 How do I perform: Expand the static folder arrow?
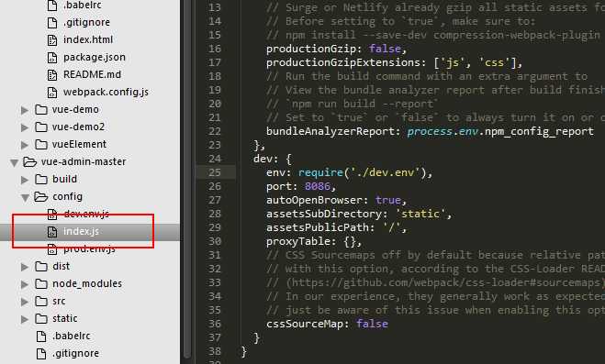pos(25,319)
